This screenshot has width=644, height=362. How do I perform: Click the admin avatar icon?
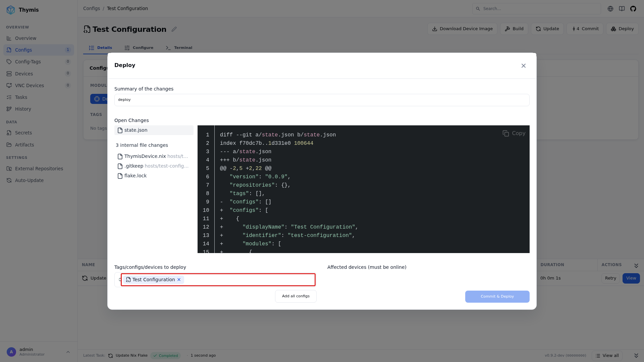(x=11, y=352)
